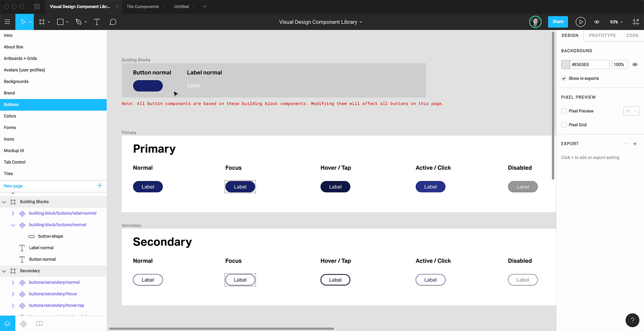644x331 pixels.
Task: Click the background opacity 100% field
Action: point(619,65)
